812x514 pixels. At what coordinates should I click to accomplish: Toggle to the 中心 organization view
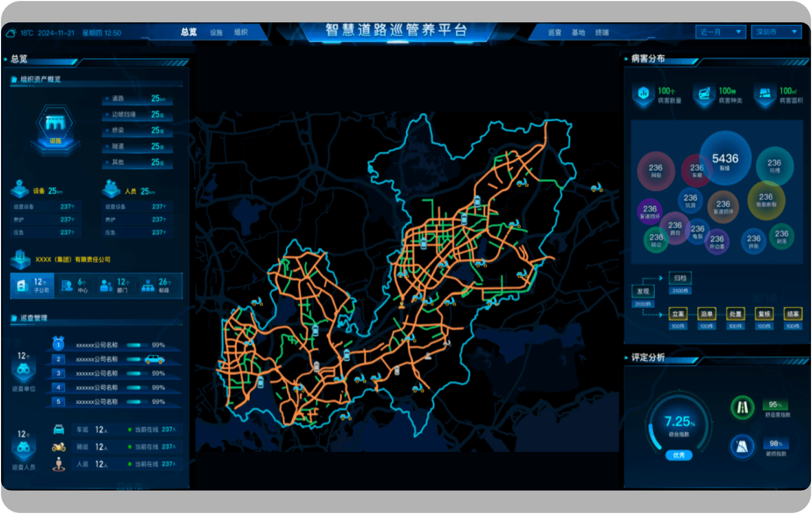point(74,285)
